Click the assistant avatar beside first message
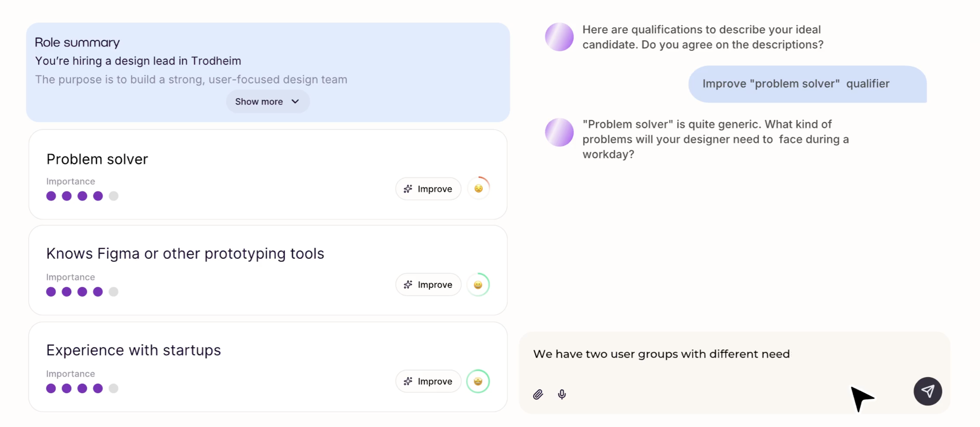 coord(559,37)
